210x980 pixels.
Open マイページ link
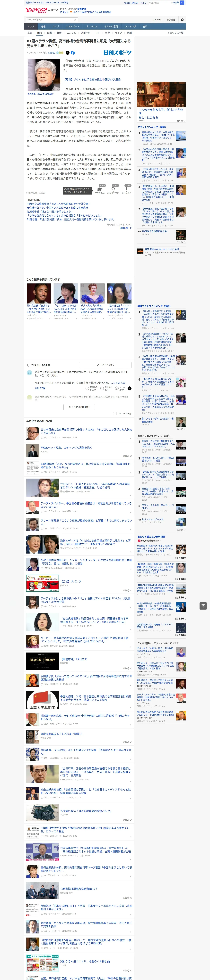(x=157, y=20)
